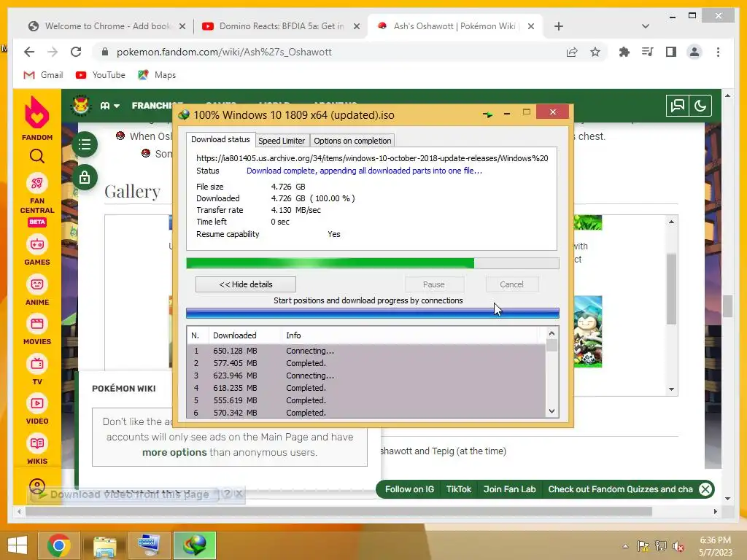
Task: Bookmark this page with star icon
Action: pos(595,52)
